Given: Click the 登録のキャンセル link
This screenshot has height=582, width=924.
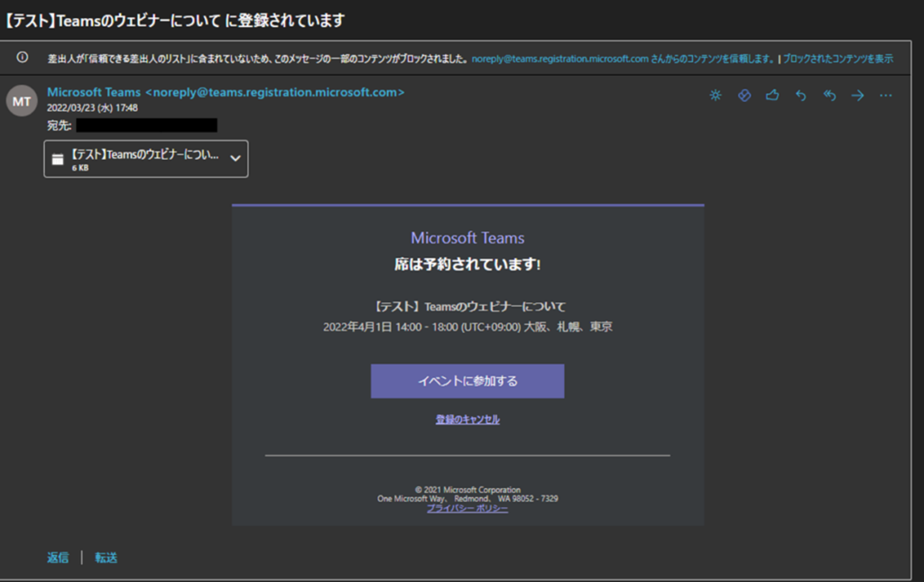Looking at the screenshot, I should click(x=467, y=420).
